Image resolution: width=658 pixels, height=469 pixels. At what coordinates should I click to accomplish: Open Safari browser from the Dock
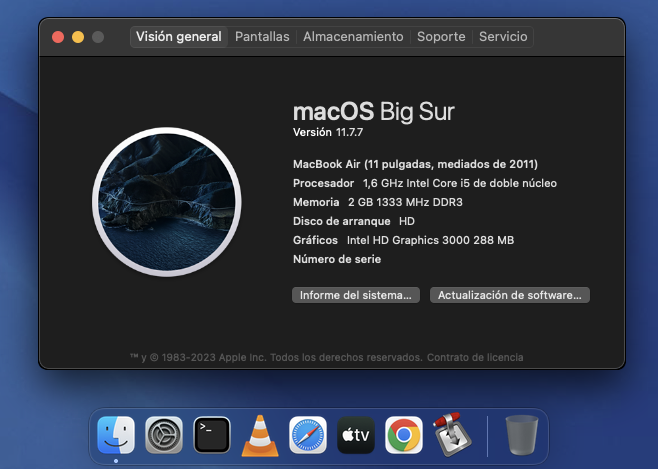(x=308, y=435)
